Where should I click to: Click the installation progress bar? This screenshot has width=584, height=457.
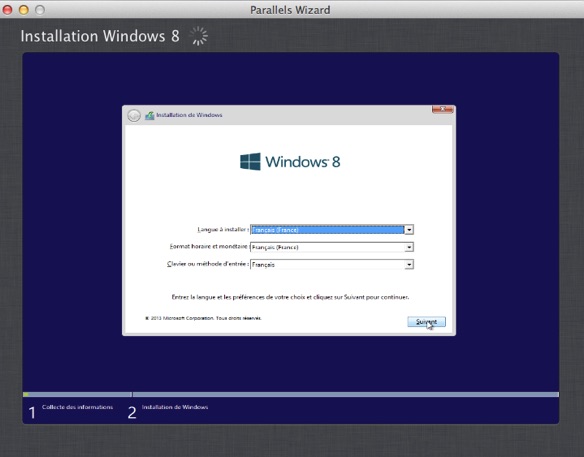pos(291,394)
